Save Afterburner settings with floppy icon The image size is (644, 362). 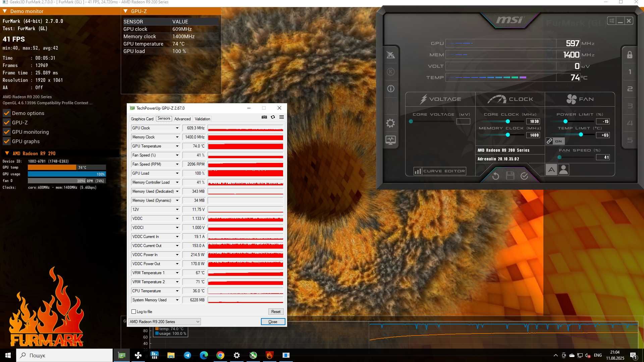510,176
